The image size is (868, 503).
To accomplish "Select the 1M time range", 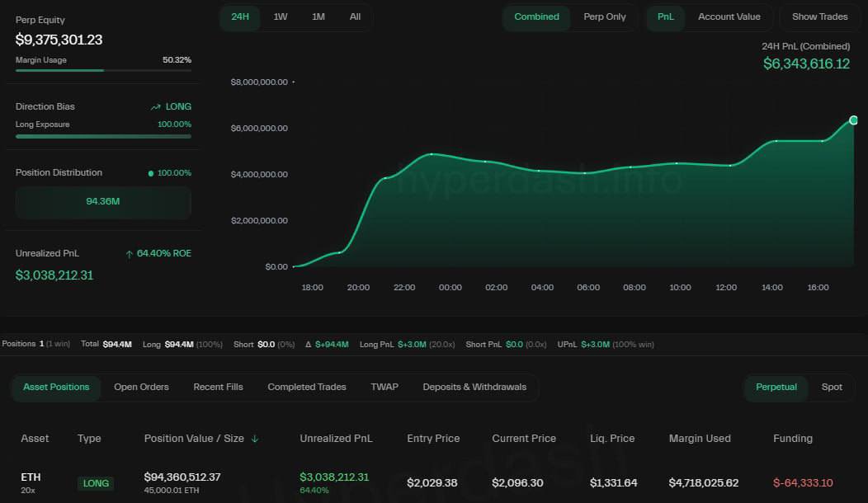I will (318, 17).
